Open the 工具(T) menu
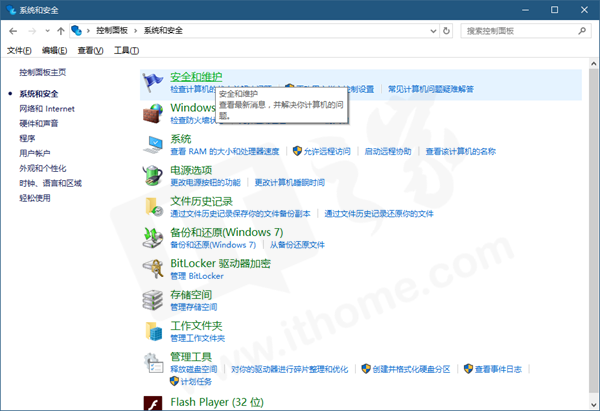600x411 pixels. click(x=126, y=50)
